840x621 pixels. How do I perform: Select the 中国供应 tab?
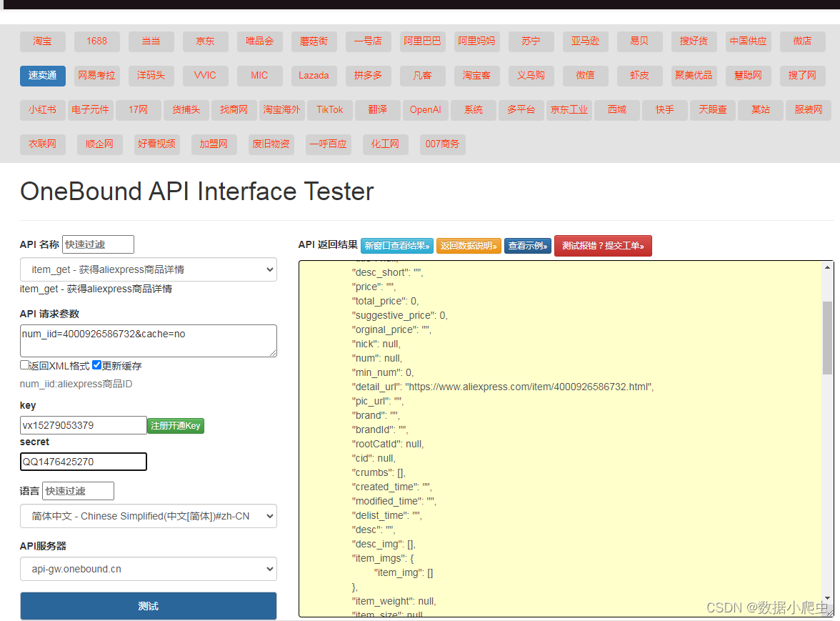748,41
